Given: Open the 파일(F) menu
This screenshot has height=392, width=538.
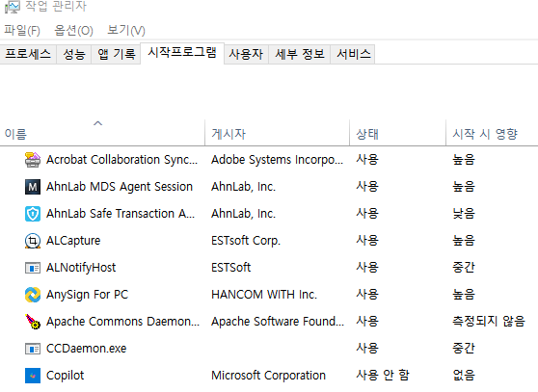Looking at the screenshot, I should pyautogui.click(x=22, y=31).
